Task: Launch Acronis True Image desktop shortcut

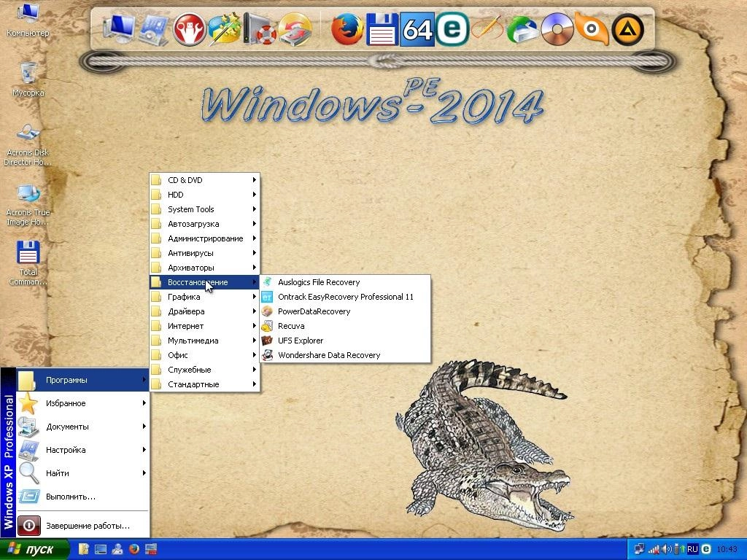Action: click(x=28, y=205)
